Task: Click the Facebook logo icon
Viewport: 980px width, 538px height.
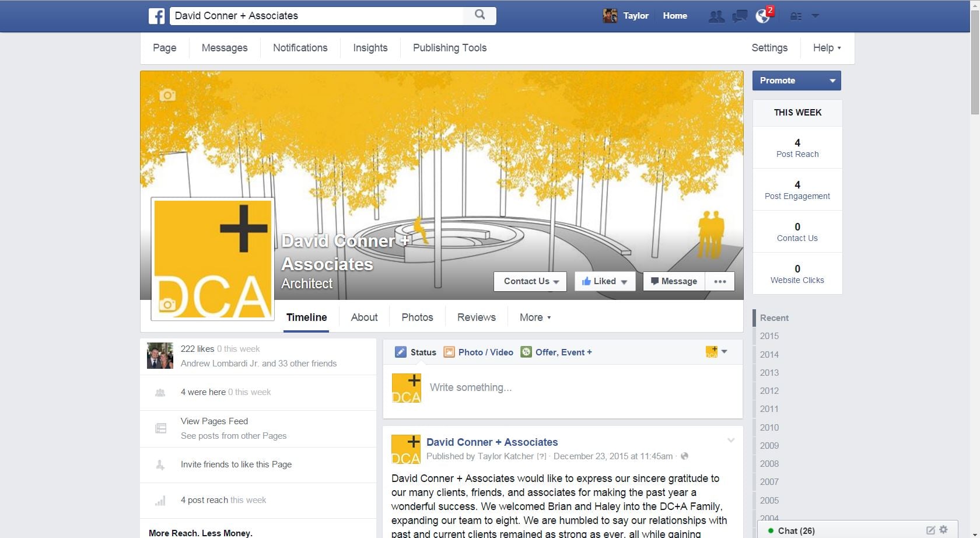Action: (156, 16)
